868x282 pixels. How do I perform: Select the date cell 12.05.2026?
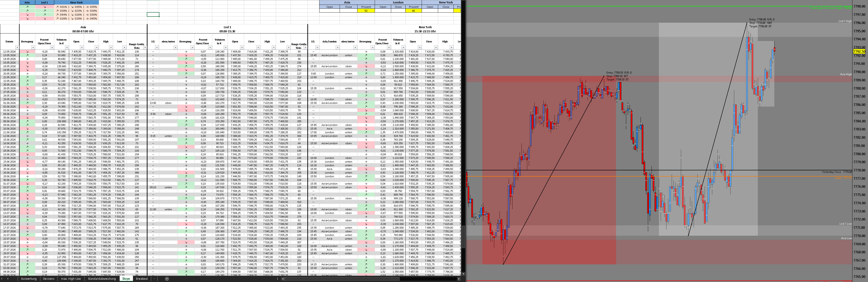[9, 52]
